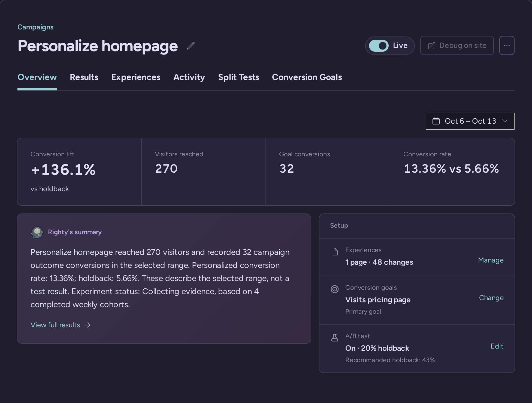Go to the Activity tab
Screen dimensions: 532x403
click(x=189, y=77)
